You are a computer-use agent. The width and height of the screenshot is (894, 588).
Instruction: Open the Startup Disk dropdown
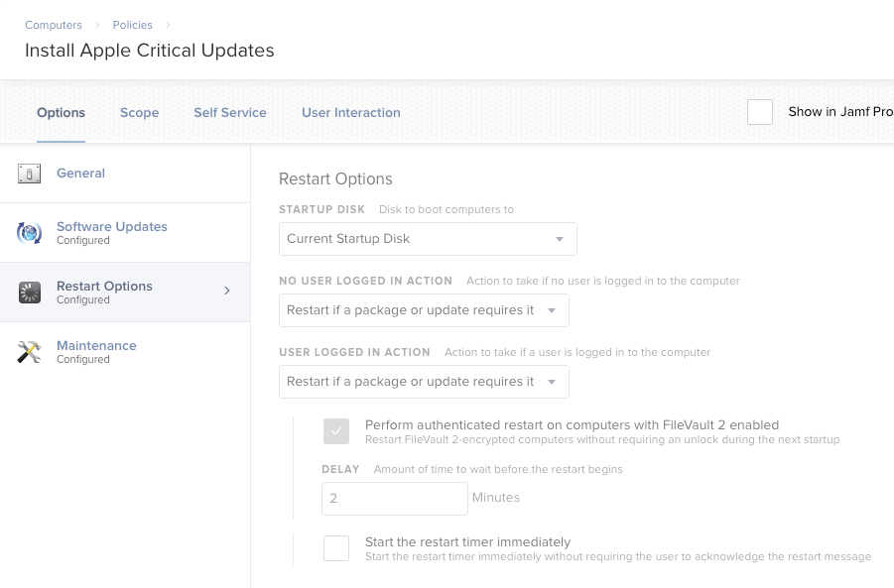pyautogui.click(x=428, y=239)
